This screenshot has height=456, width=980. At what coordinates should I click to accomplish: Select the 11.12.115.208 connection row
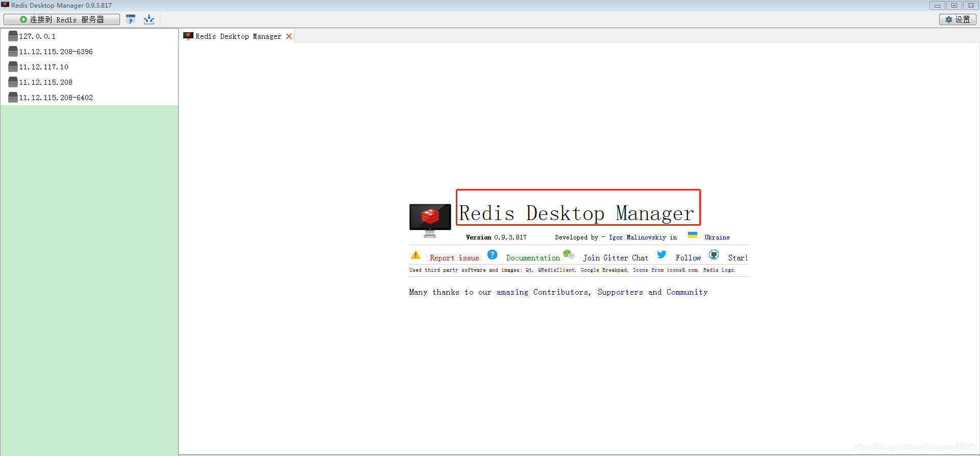[x=89, y=82]
